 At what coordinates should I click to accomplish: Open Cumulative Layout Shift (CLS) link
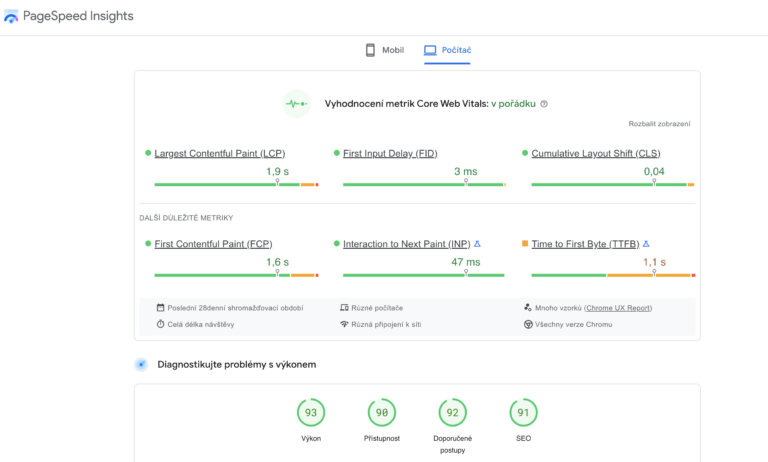tap(596, 154)
